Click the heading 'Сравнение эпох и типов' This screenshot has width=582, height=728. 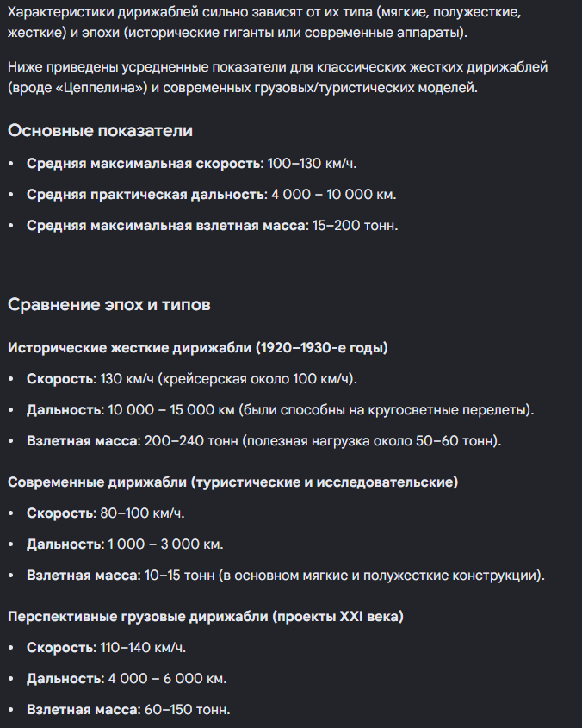(109, 305)
